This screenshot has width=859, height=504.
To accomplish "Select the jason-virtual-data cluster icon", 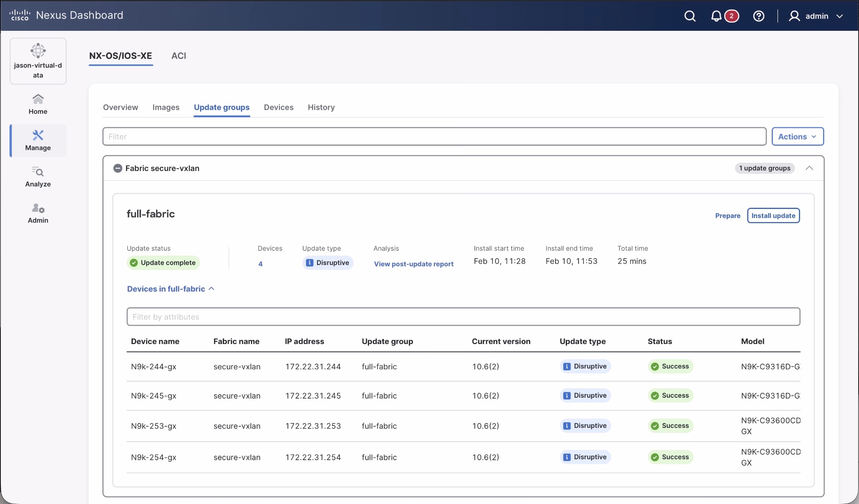I will click(38, 61).
